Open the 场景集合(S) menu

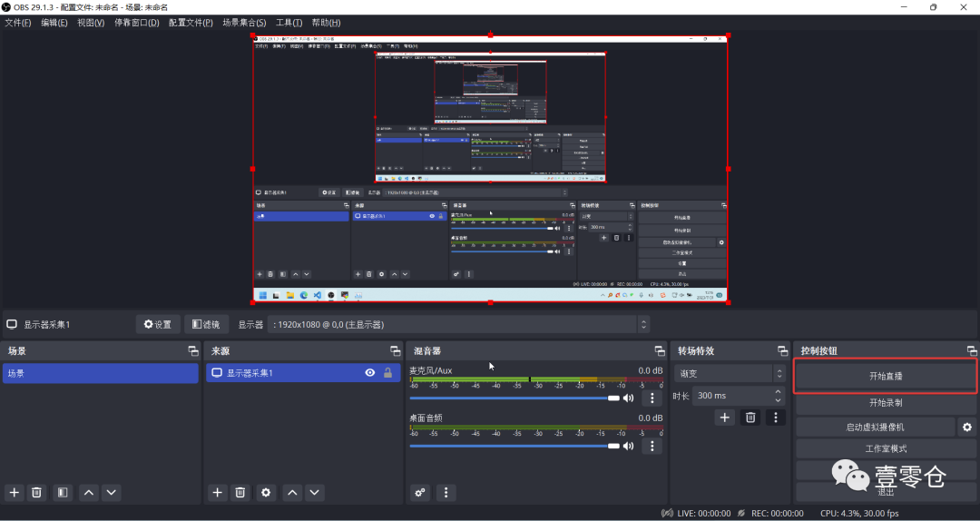244,23
